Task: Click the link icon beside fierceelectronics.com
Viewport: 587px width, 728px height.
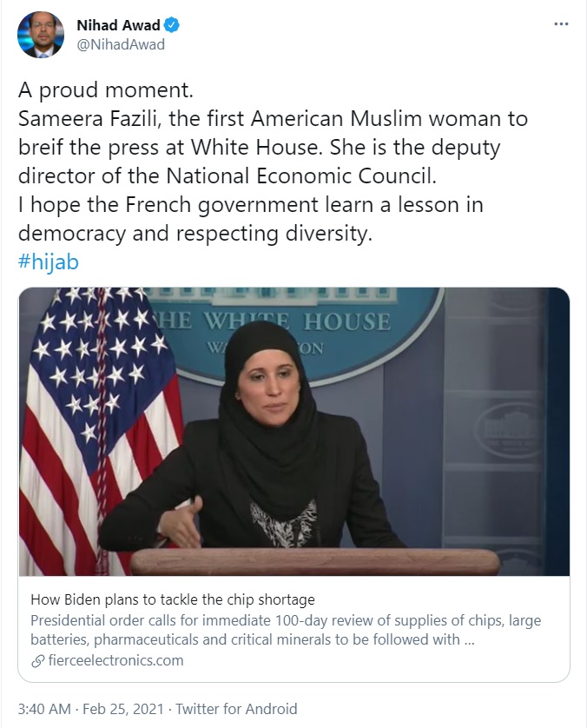Action: point(37,660)
